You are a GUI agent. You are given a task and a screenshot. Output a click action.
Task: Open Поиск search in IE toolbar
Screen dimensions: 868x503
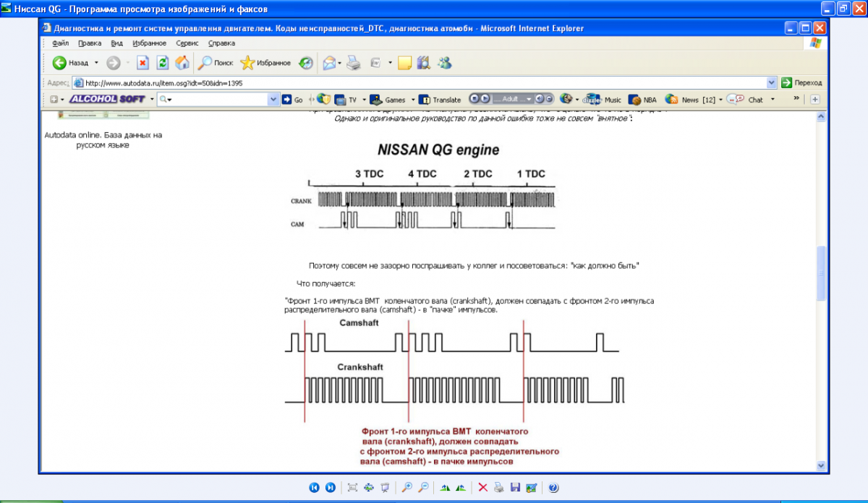[216, 63]
